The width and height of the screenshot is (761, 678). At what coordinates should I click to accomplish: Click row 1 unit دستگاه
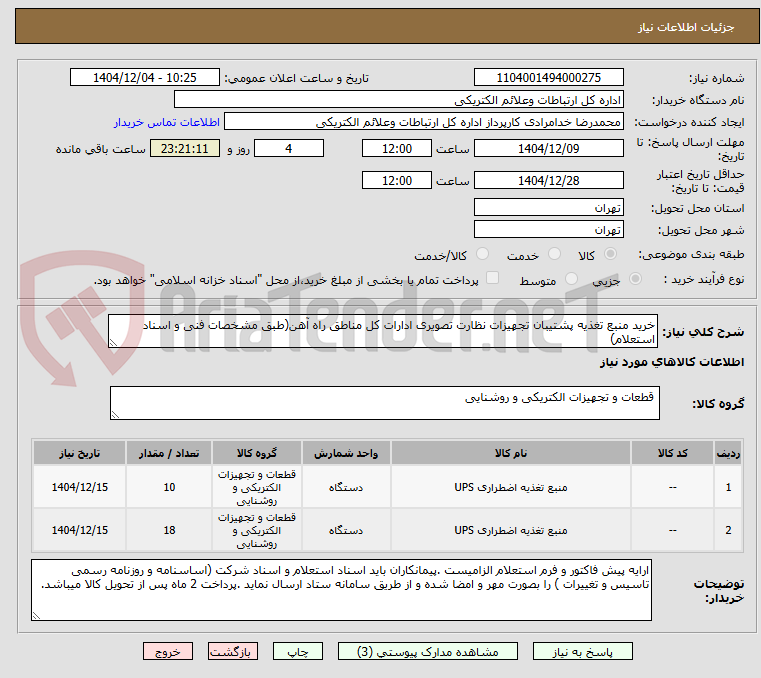tap(346, 487)
